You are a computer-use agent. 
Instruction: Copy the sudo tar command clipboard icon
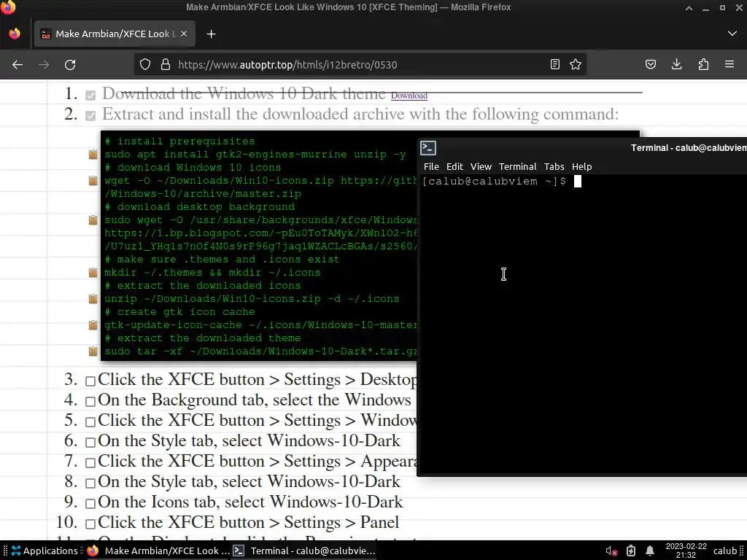click(93, 351)
